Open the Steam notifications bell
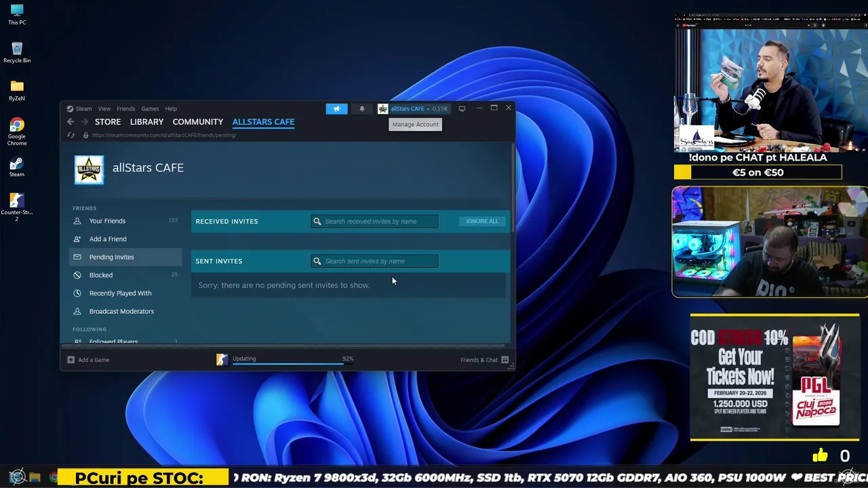 [x=361, y=108]
